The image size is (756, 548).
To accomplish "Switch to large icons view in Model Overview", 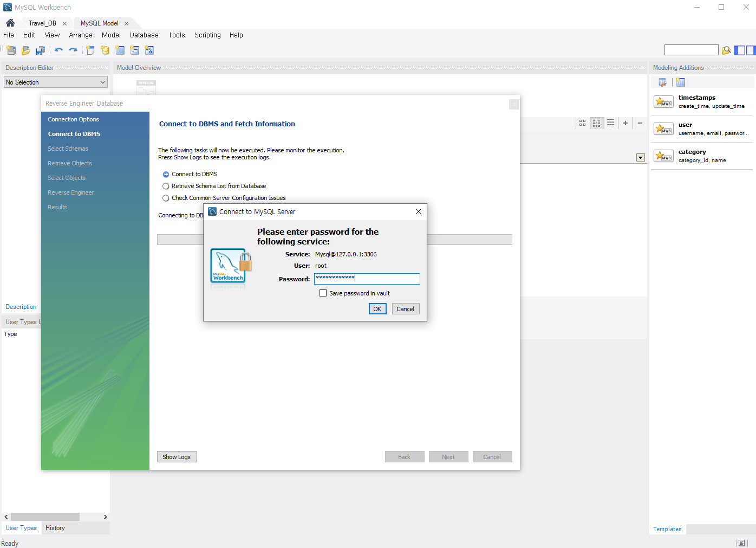I will [x=582, y=123].
